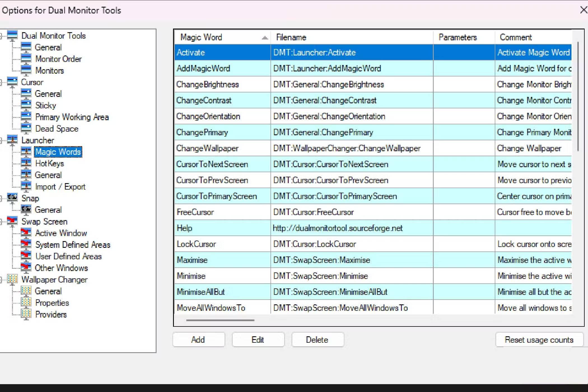Collapse the Cursor tree node
Screen dimensions: 588x392
[1, 82]
